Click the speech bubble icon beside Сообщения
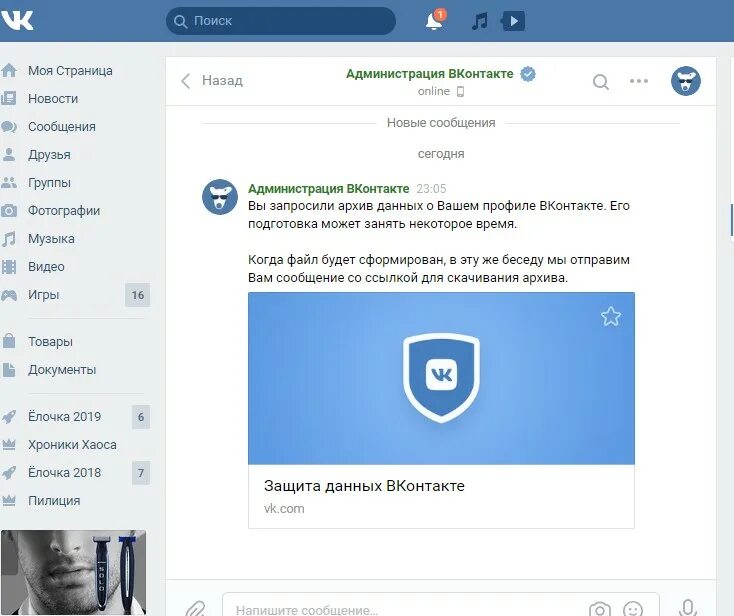The width and height of the screenshot is (734, 616). point(9,127)
